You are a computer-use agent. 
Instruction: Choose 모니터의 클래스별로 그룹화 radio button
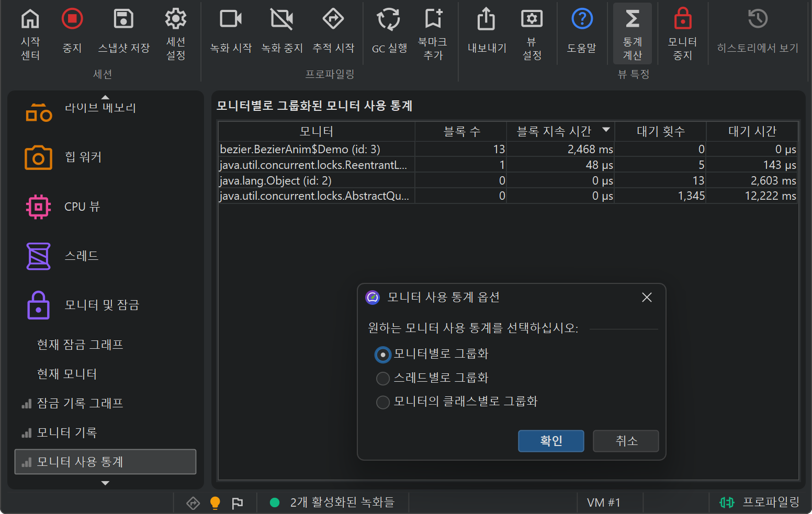pos(383,402)
